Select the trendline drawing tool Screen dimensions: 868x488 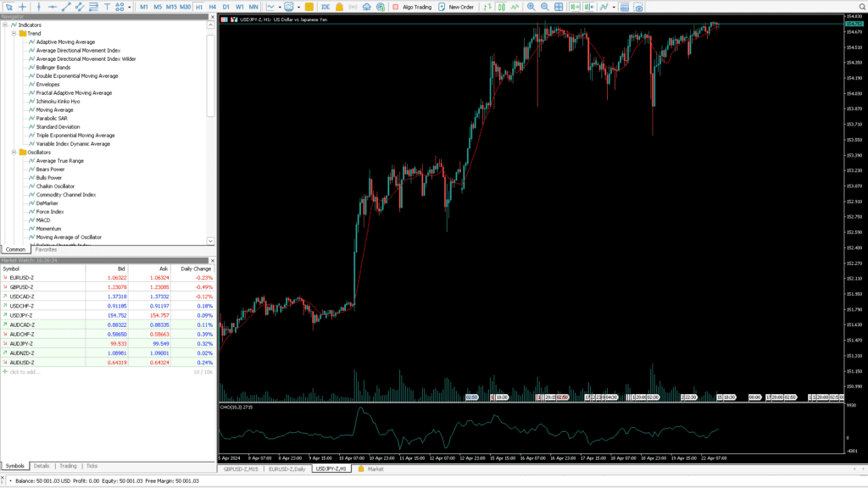coord(66,7)
